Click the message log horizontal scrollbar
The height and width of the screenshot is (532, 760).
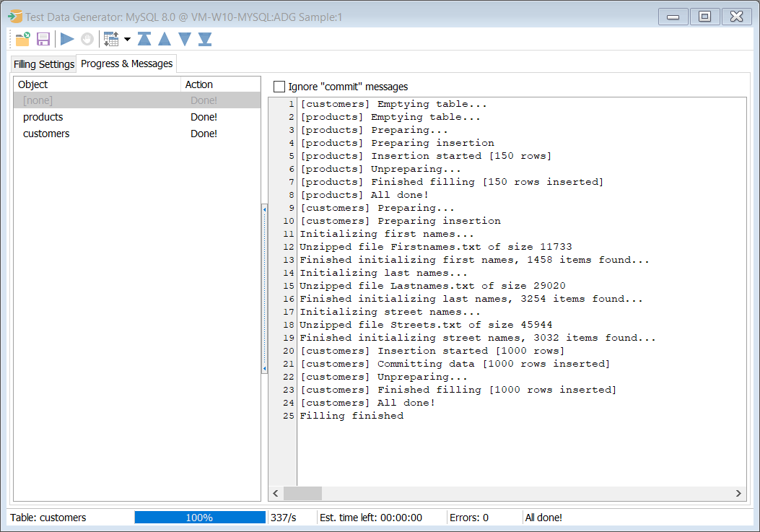pyautogui.click(x=302, y=493)
